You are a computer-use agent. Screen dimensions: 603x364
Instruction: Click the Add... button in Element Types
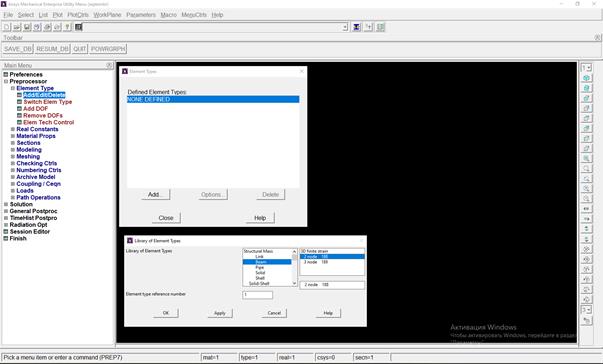pos(154,194)
